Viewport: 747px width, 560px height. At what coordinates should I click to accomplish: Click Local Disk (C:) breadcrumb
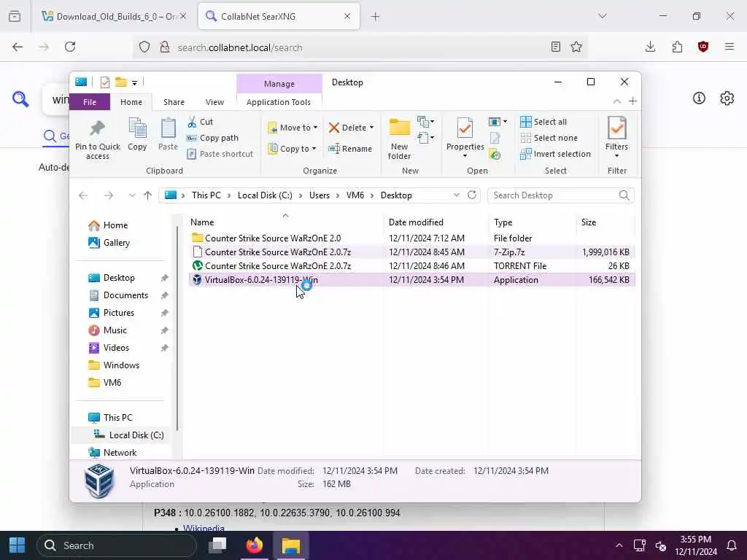tap(265, 195)
